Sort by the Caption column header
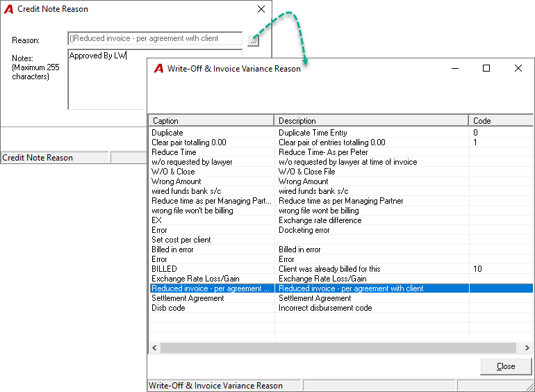 pos(211,121)
